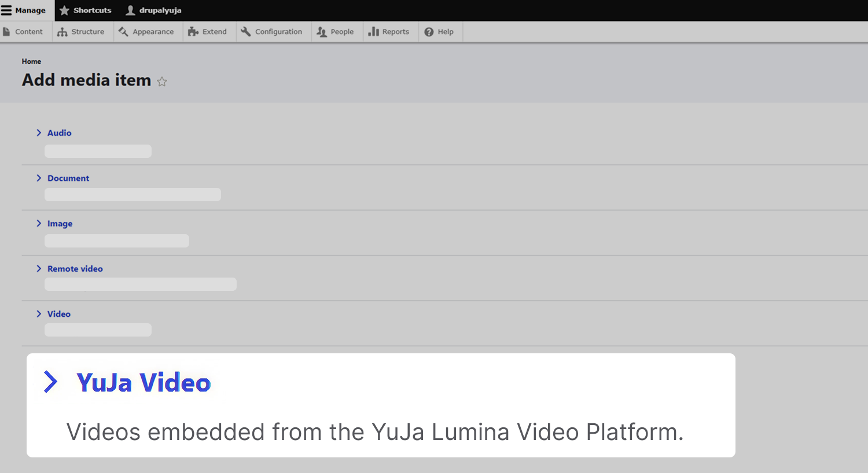Click the chevron beside Remote video
The height and width of the screenshot is (473, 868).
(39, 268)
